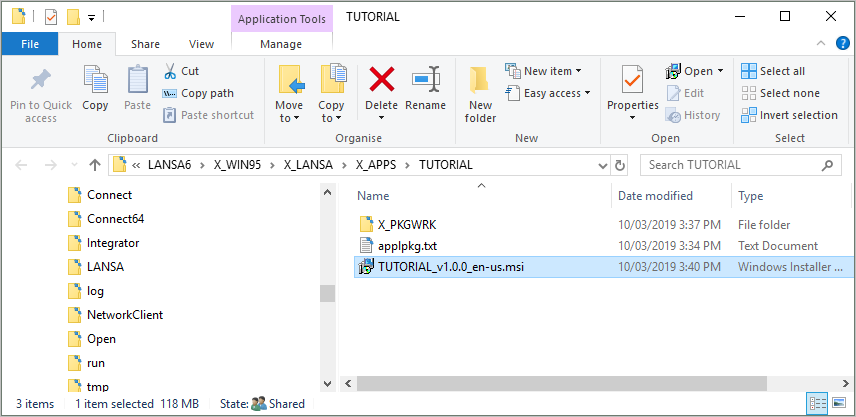The height and width of the screenshot is (417, 856).
Task: Select the log folder in navigation tree
Action: [x=86, y=291]
